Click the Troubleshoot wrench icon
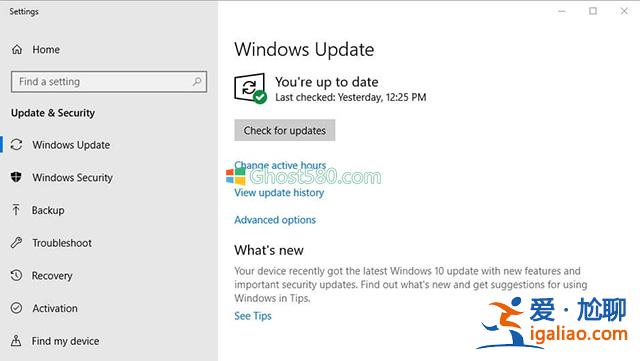 tap(16, 243)
